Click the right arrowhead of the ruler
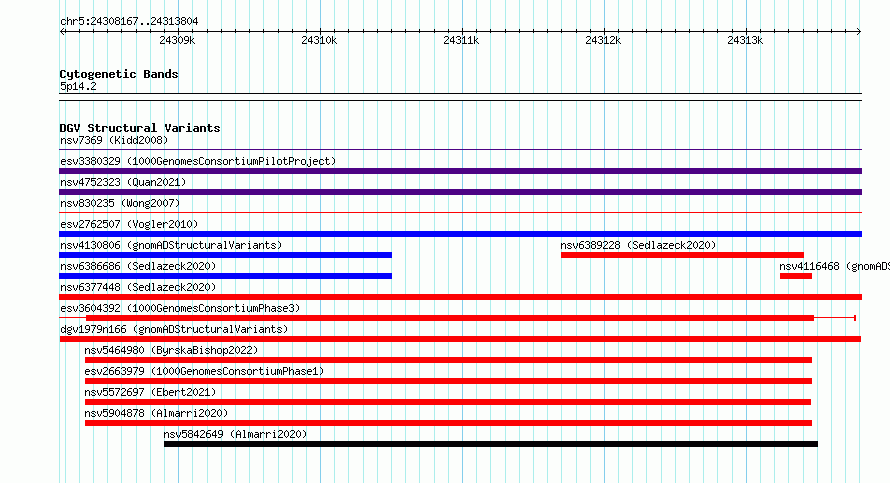Image resolution: width=890 pixels, height=483 pixels. click(x=859, y=32)
